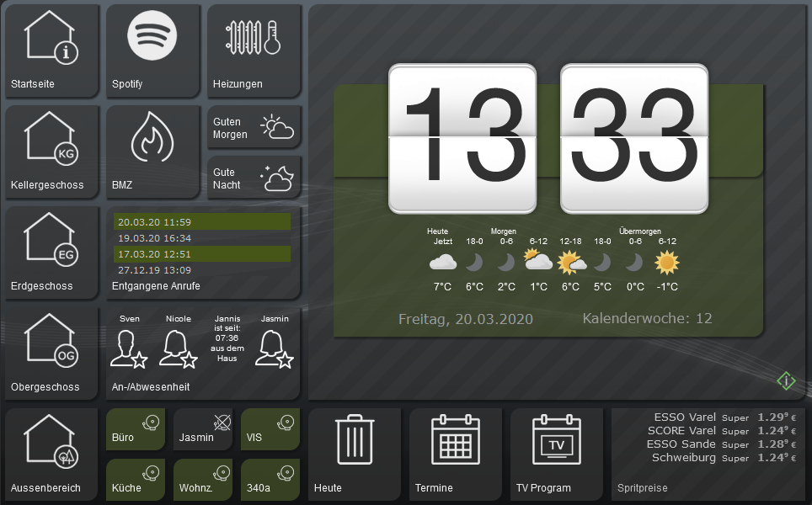The image size is (812, 505).
Task: Navigate to Kellergeschoss floor
Action: [x=51, y=151]
